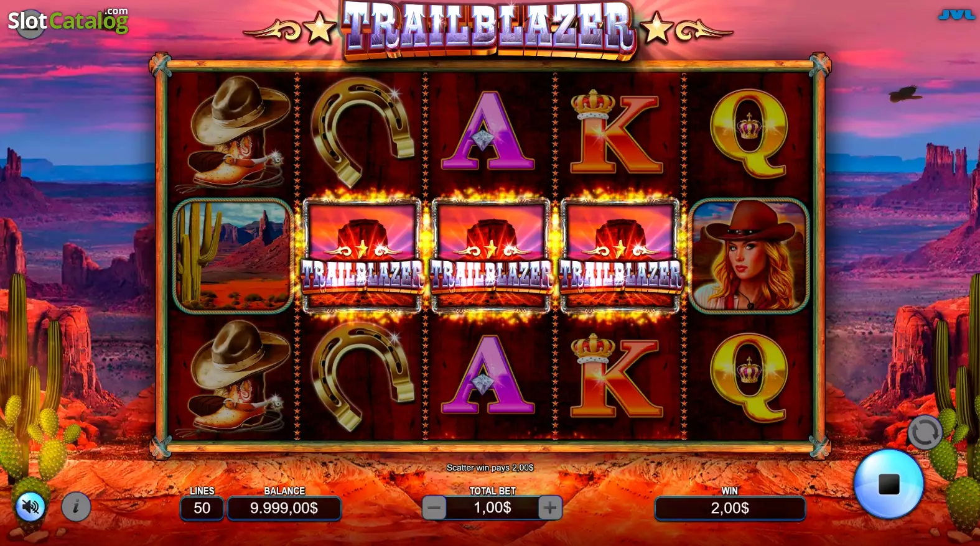Click the middle Trailblazer scatter symbol

point(491,256)
